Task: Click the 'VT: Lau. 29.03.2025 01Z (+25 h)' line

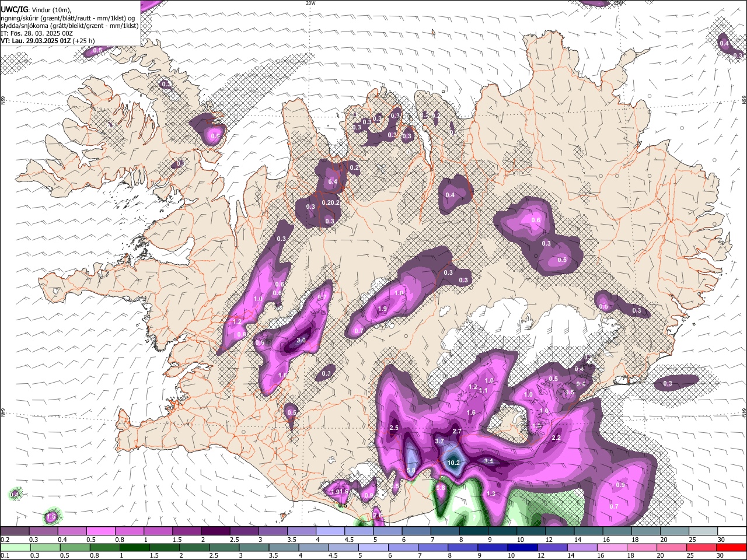Action: tap(48, 41)
